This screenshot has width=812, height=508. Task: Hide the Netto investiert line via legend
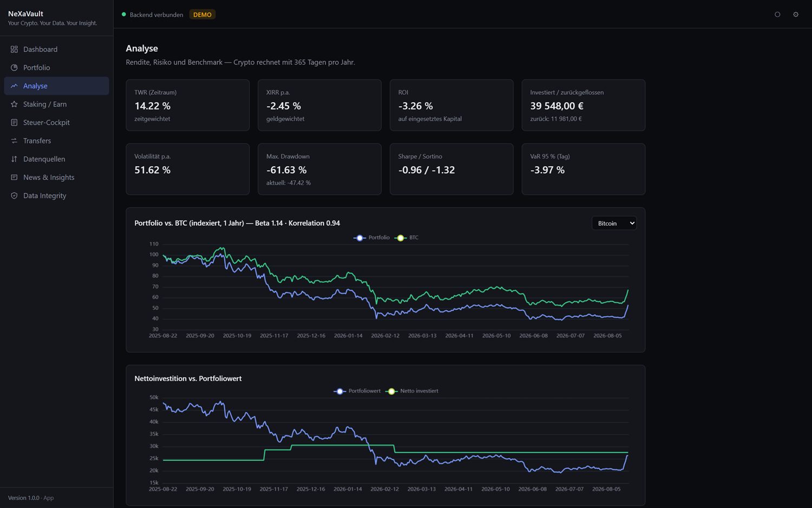point(412,391)
